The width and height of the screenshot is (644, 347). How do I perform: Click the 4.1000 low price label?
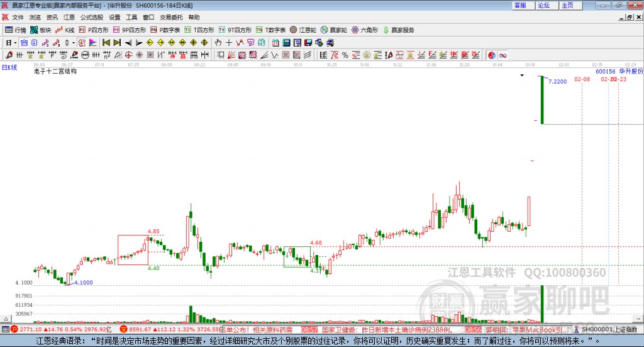click(x=84, y=283)
